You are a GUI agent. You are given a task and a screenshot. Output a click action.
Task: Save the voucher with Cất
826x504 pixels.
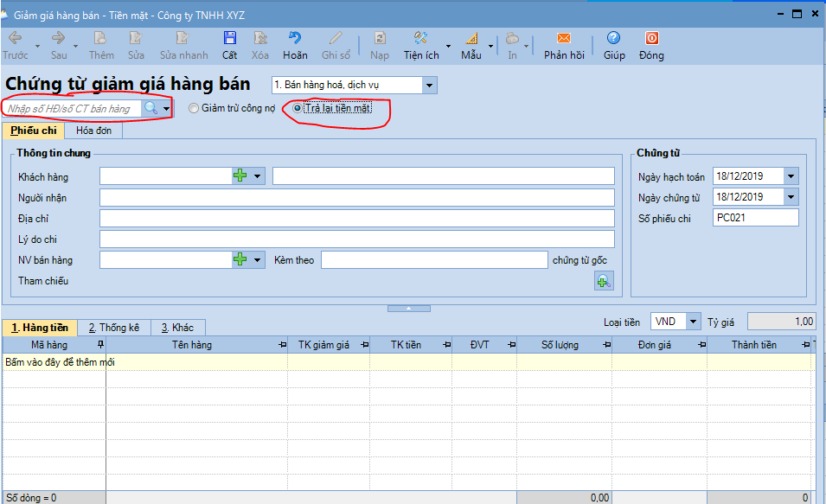tap(230, 45)
